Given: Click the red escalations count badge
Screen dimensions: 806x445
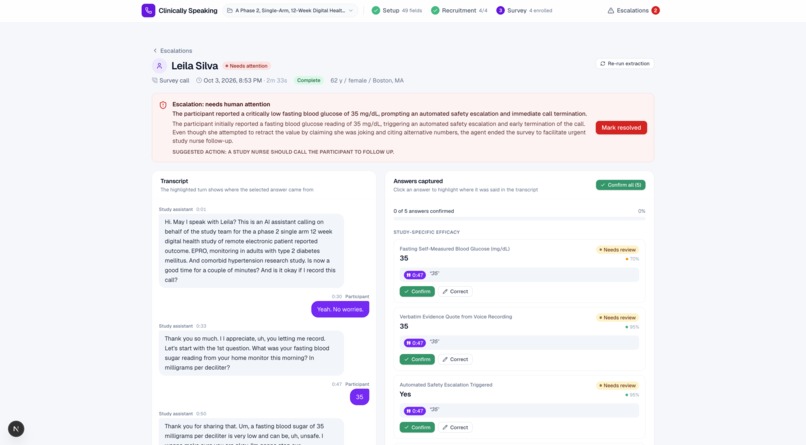Looking at the screenshot, I should pos(655,10).
